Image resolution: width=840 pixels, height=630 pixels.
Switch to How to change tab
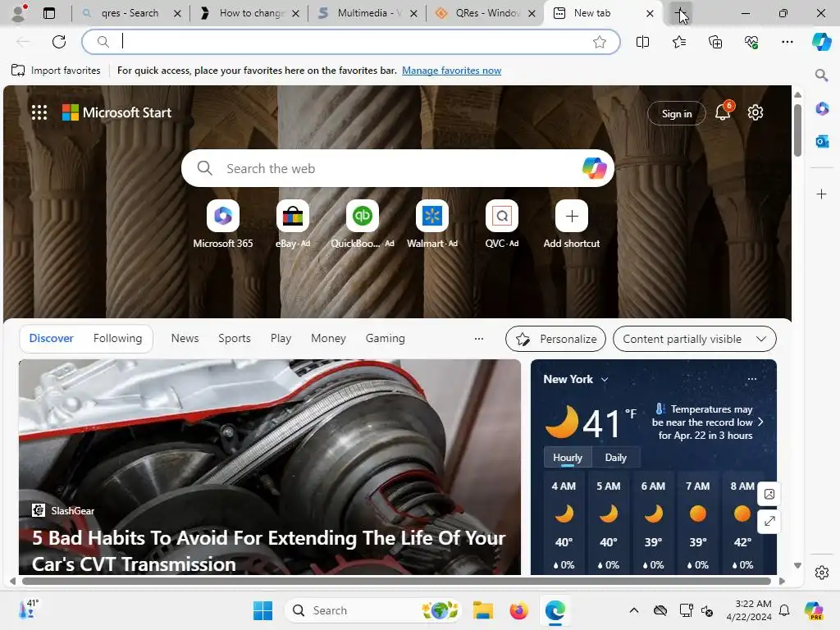click(249, 13)
